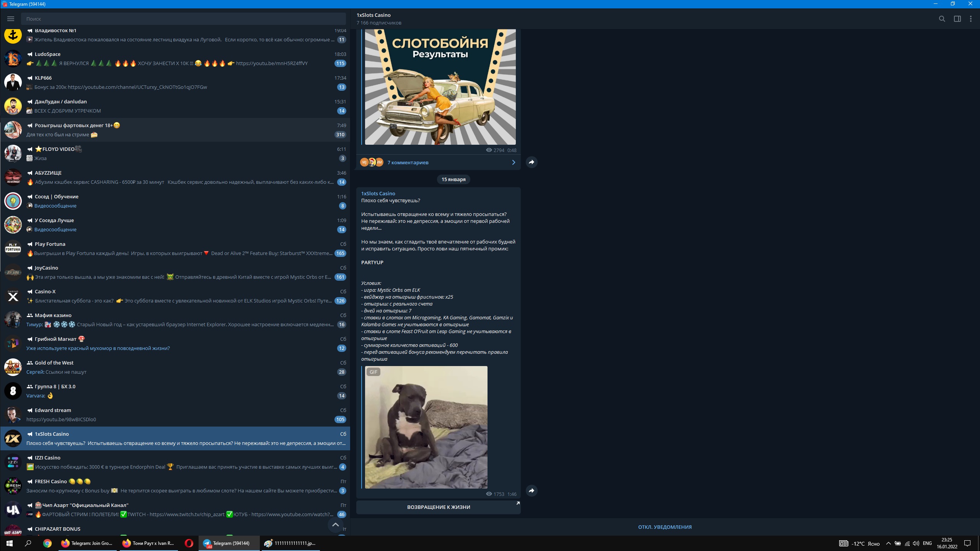Click unread badge 310 on Розыгрыш chat
The image size is (980, 551).
(x=340, y=134)
